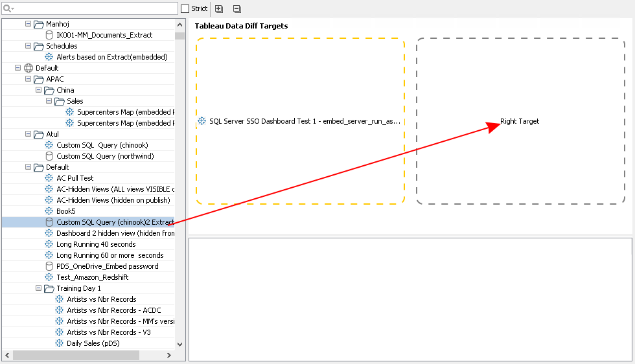Select the Book5 item
635x364 pixels.
coord(66,211)
